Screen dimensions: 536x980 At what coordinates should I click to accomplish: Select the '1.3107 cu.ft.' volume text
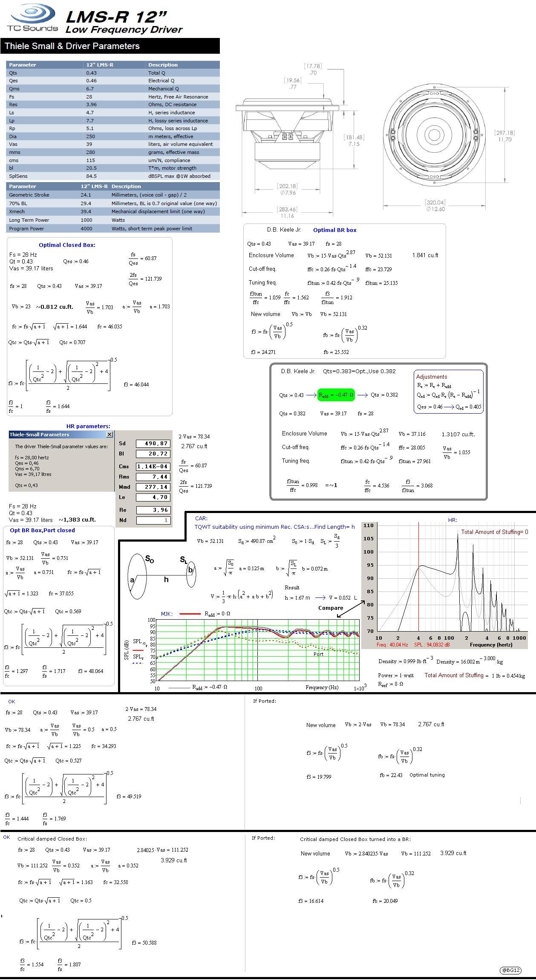(x=458, y=434)
